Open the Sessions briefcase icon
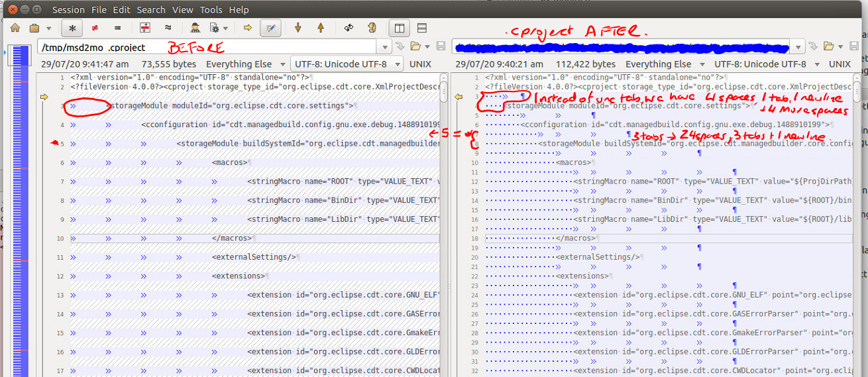Screen dimensions: 868x377 coord(34,28)
